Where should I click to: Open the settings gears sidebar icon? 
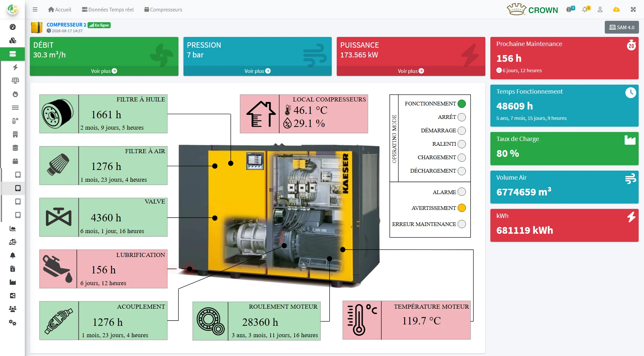(13, 322)
